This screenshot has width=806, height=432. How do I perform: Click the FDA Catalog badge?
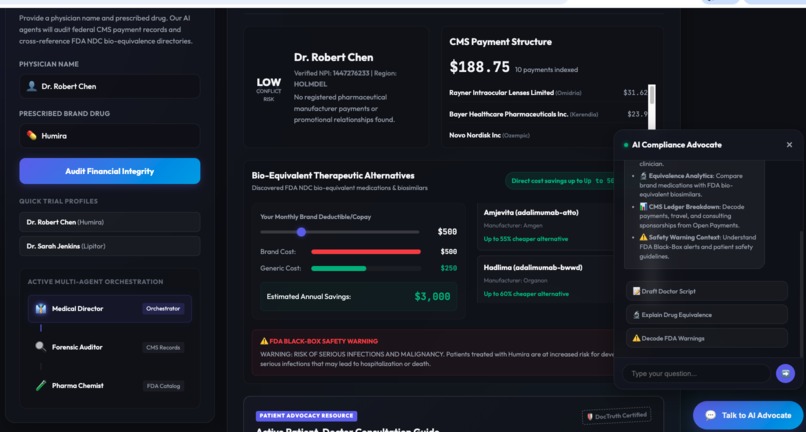163,386
